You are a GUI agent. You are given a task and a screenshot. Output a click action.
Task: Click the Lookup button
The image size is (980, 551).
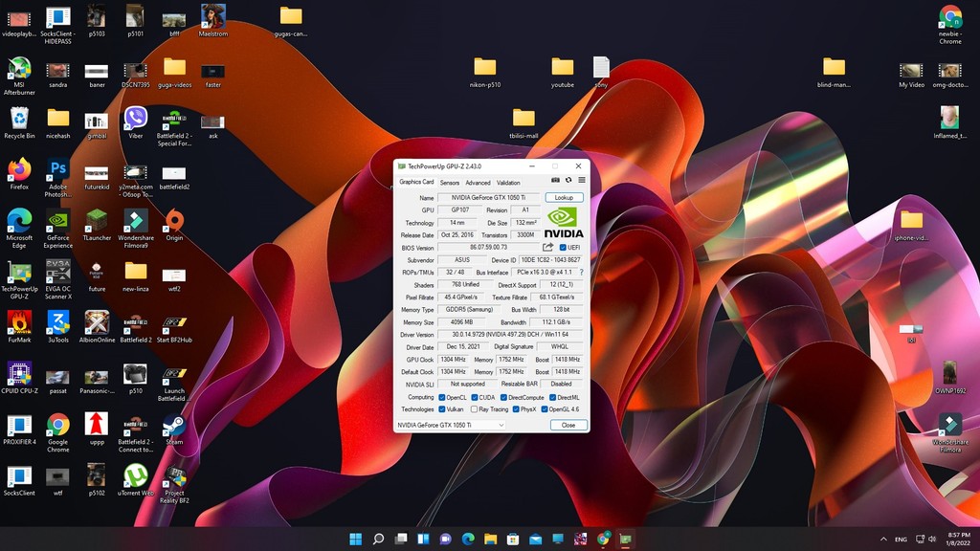point(564,196)
